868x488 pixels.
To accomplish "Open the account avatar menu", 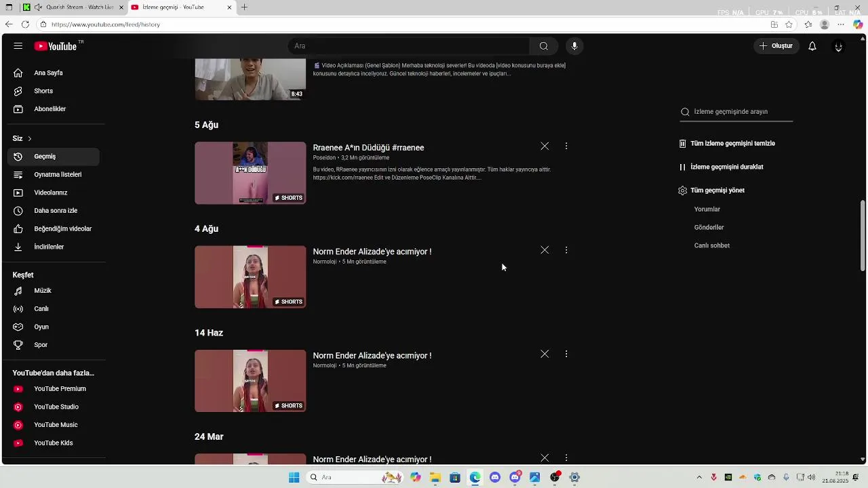I will (838, 46).
